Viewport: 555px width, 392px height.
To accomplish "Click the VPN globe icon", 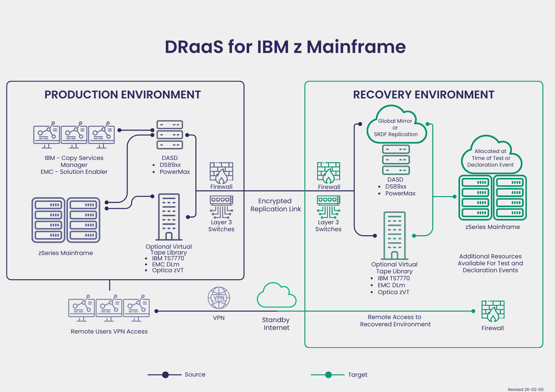I will [219, 298].
